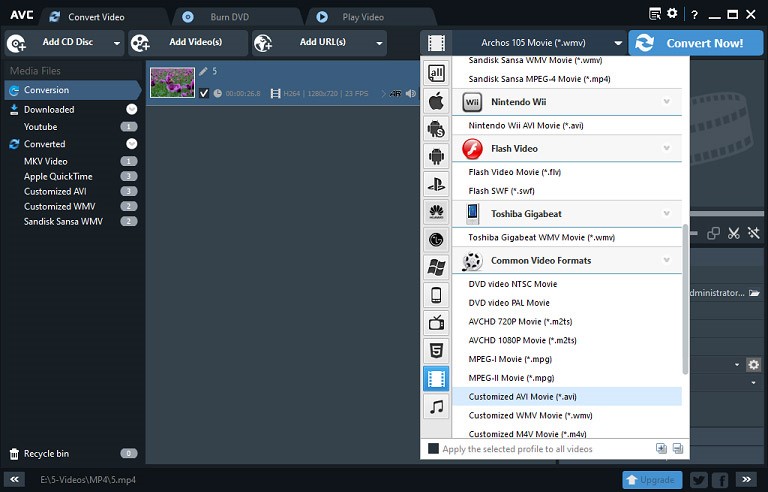Collapse the Common Video Formats section
This screenshot has width=768, height=492.
666,260
